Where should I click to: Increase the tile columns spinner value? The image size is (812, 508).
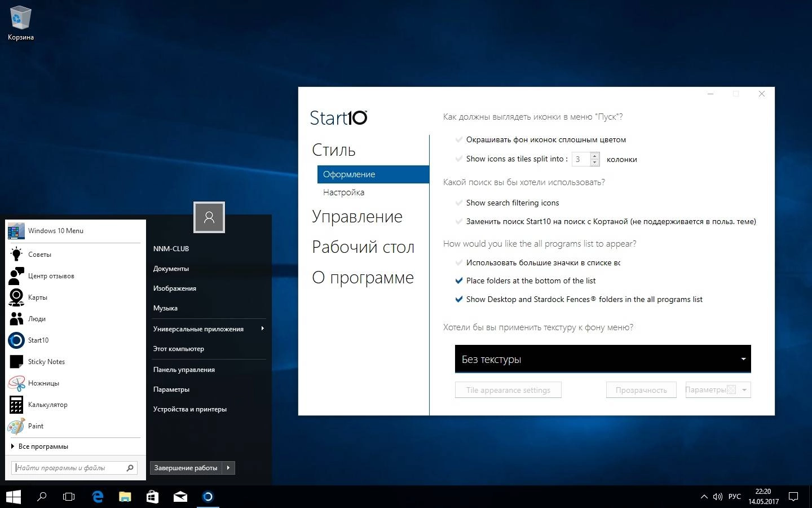pos(594,156)
